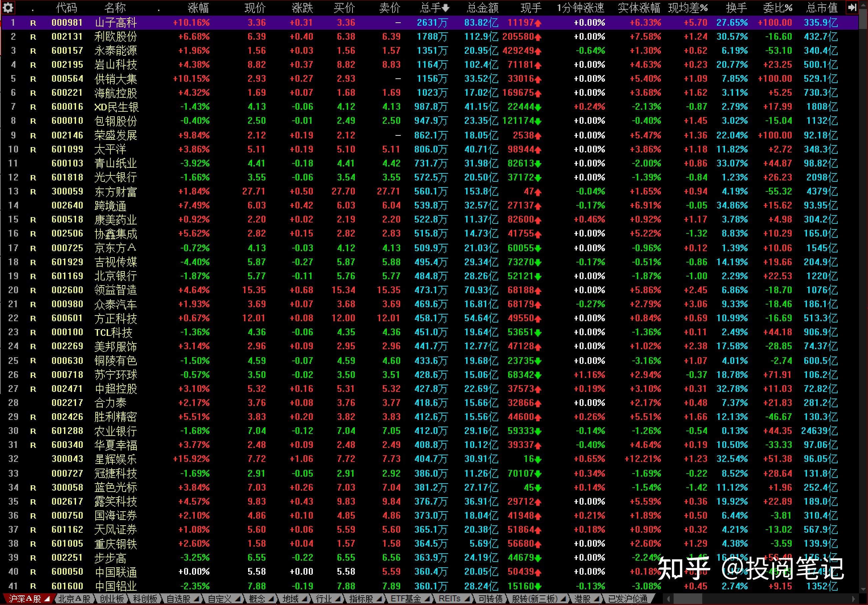Click the horizontal scrollbar left arrow
Image resolution: width=868 pixels, height=605 pixels.
(x=669, y=599)
